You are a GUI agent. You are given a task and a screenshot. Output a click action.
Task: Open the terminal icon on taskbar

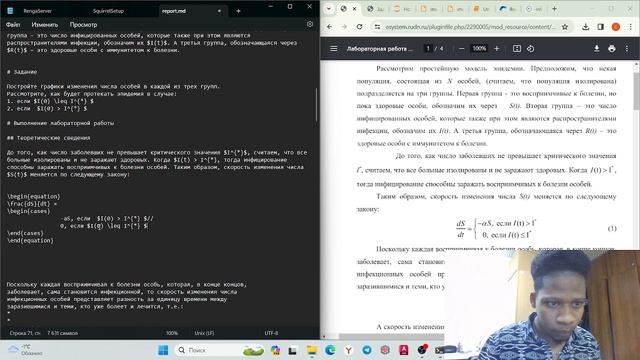coord(440,350)
